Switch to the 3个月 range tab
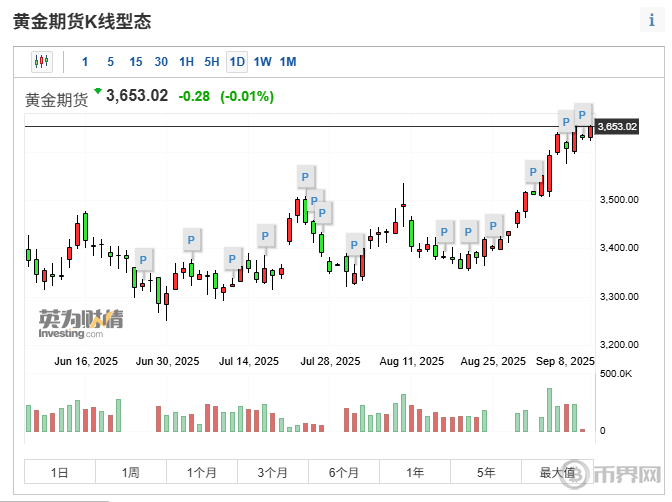The height and width of the screenshot is (502, 672). click(x=272, y=472)
